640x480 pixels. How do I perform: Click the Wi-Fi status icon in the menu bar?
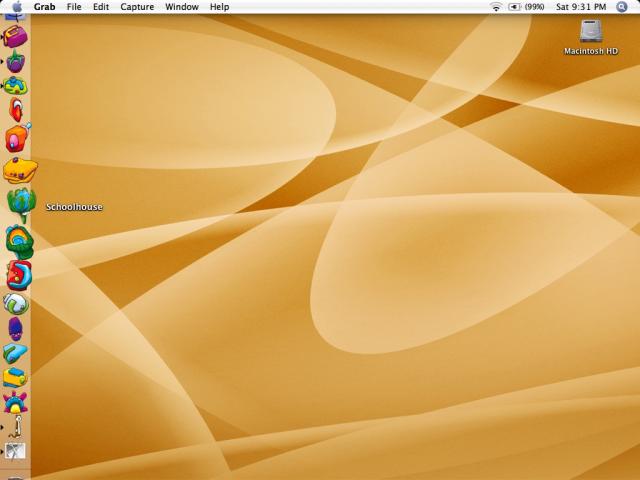tap(496, 7)
